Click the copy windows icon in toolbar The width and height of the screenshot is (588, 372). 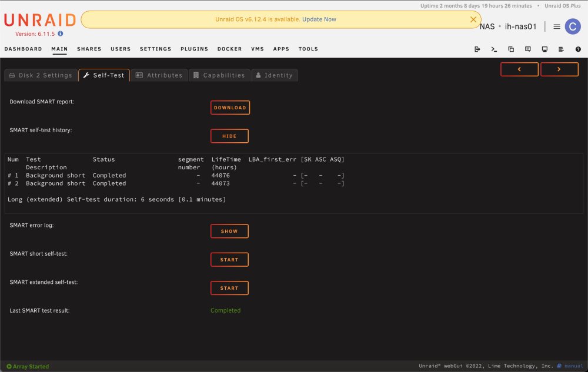tap(511, 49)
